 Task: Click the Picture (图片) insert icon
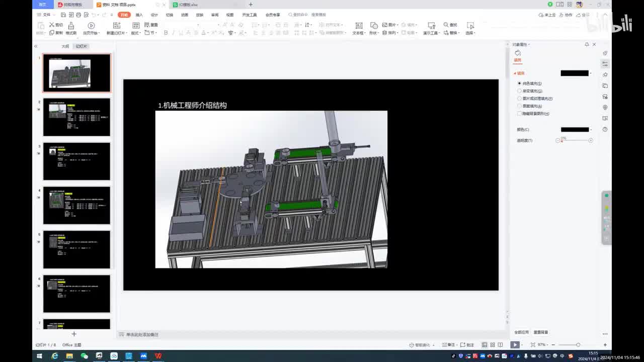[x=385, y=25]
